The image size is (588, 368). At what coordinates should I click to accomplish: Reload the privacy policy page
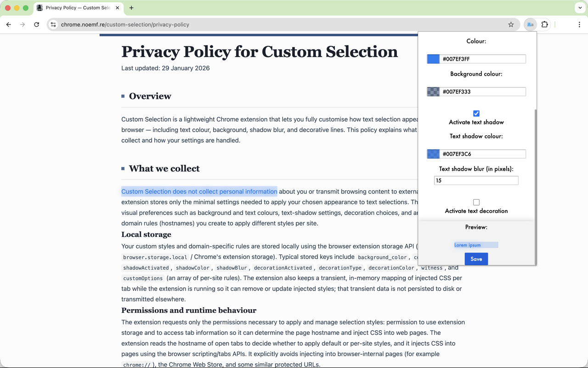37,24
